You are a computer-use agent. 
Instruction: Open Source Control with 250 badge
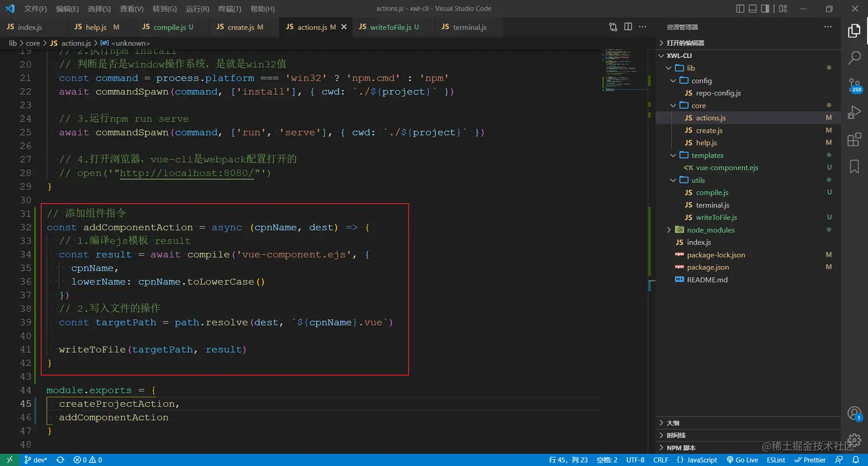[x=854, y=84]
